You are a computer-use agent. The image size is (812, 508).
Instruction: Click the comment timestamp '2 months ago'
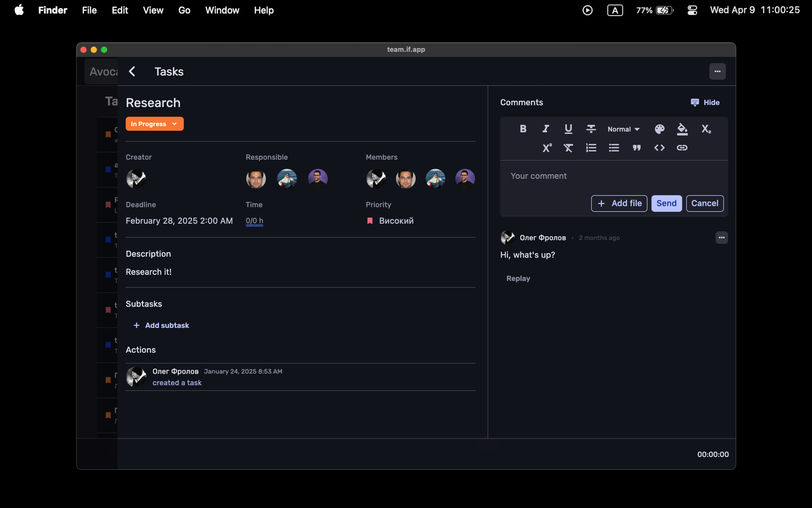click(599, 237)
